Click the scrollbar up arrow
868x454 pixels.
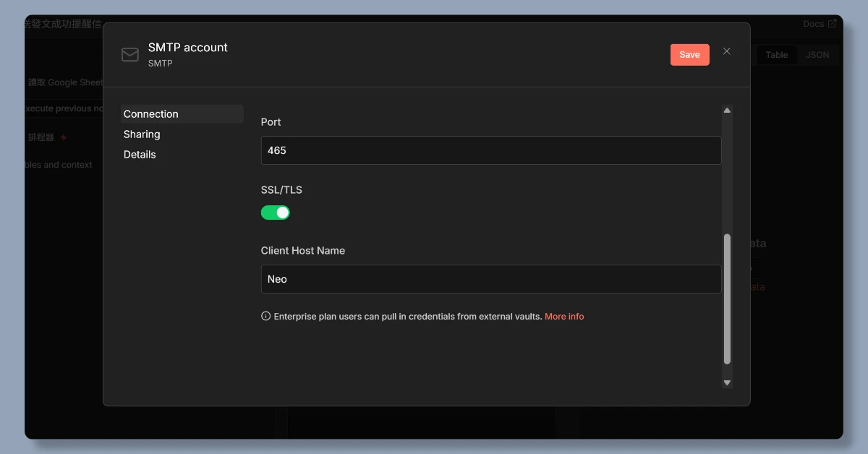coord(727,111)
